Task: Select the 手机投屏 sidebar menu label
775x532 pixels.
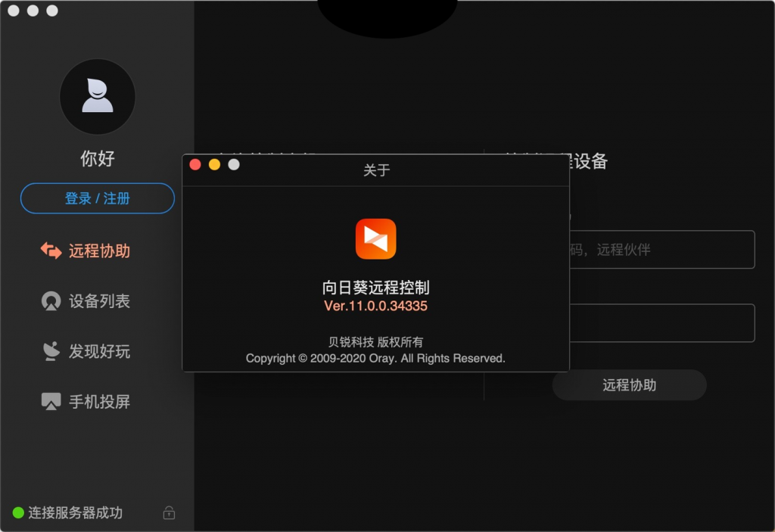Action: pos(99,401)
